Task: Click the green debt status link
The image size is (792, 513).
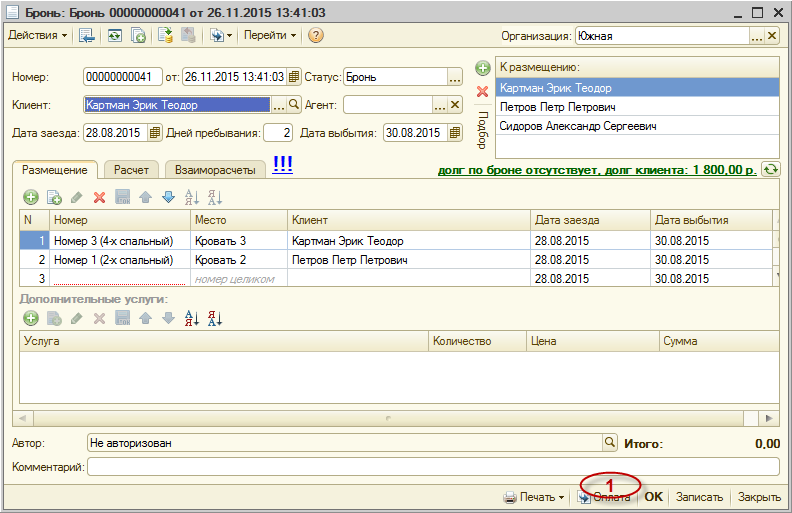Action: 597,170
